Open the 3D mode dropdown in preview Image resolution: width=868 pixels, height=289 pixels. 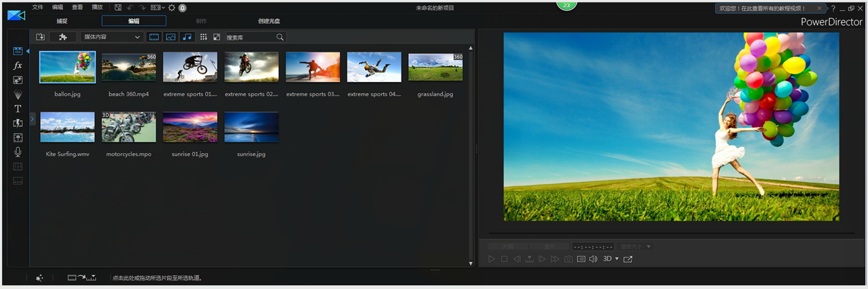pos(611,259)
